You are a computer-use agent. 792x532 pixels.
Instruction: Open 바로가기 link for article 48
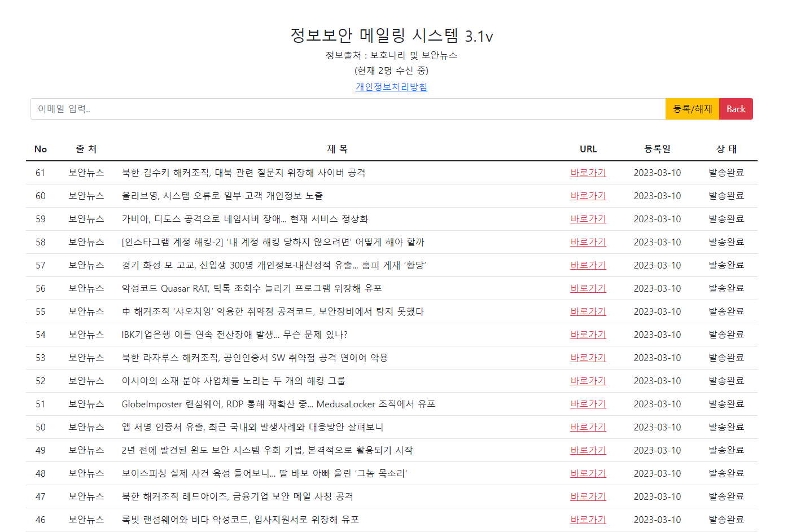click(588, 473)
